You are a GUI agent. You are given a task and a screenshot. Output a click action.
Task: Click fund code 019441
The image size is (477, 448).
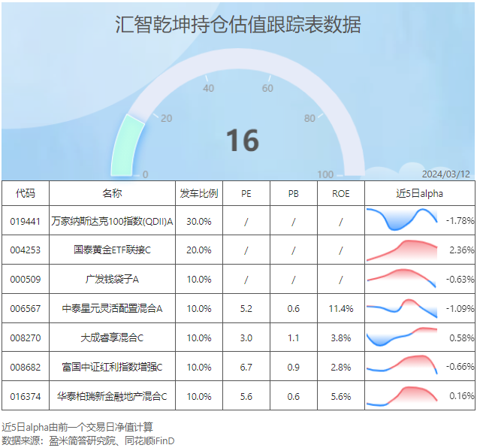click(x=26, y=221)
